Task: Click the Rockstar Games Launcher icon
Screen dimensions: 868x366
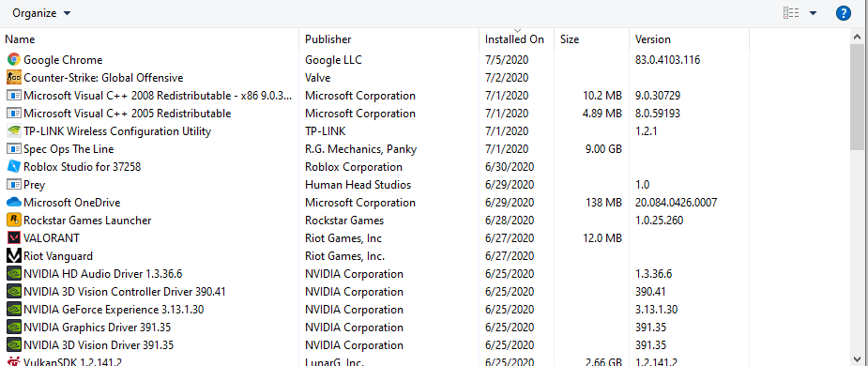Action: pyautogui.click(x=14, y=221)
